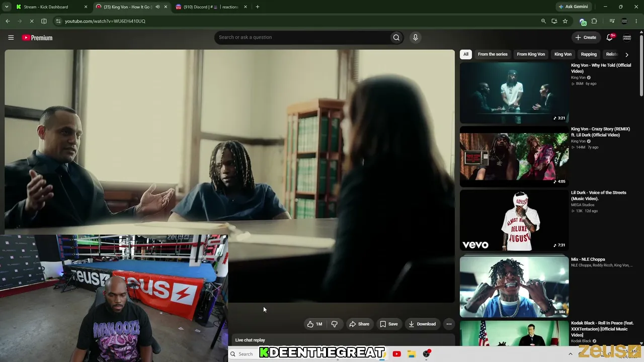Open the tab search dropdown
Viewport: 644px width, 362px height.
point(7,7)
